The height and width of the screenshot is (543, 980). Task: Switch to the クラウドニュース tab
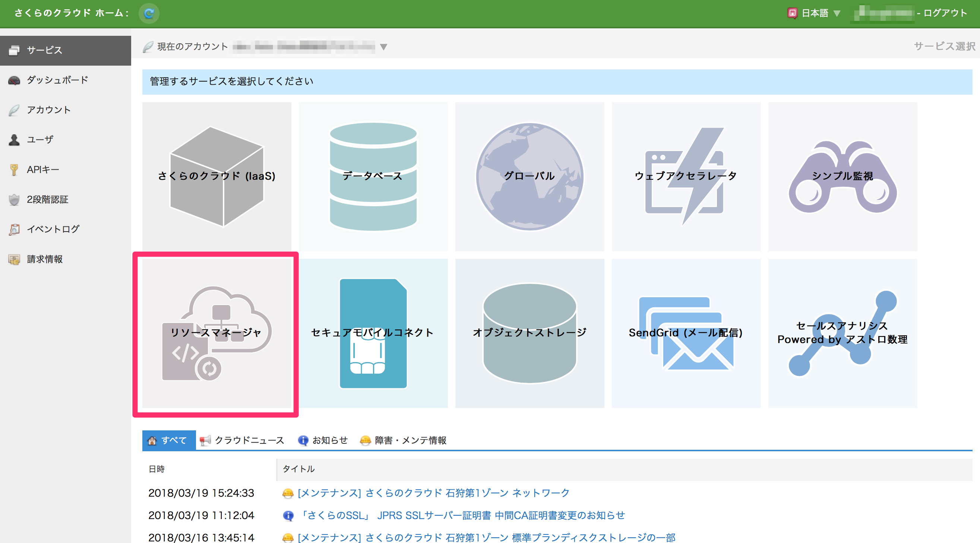click(242, 440)
